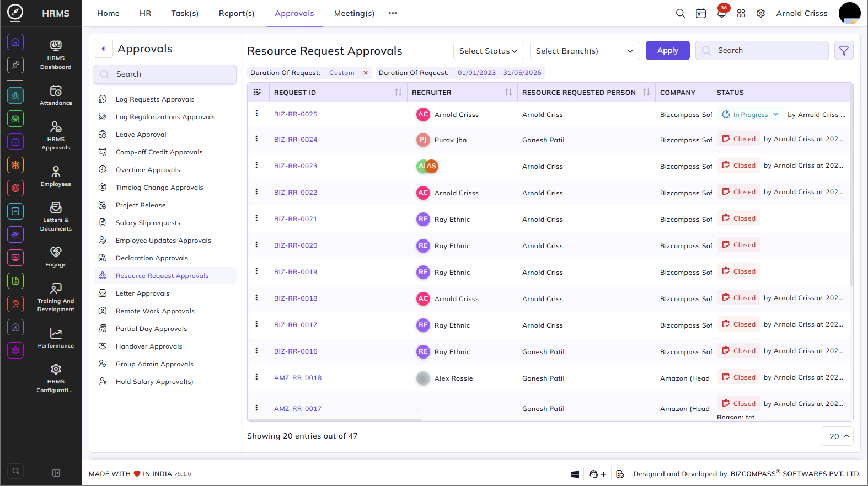Open row menu for BIZ-RR-0025
The height and width of the screenshot is (486, 868).
(x=256, y=113)
